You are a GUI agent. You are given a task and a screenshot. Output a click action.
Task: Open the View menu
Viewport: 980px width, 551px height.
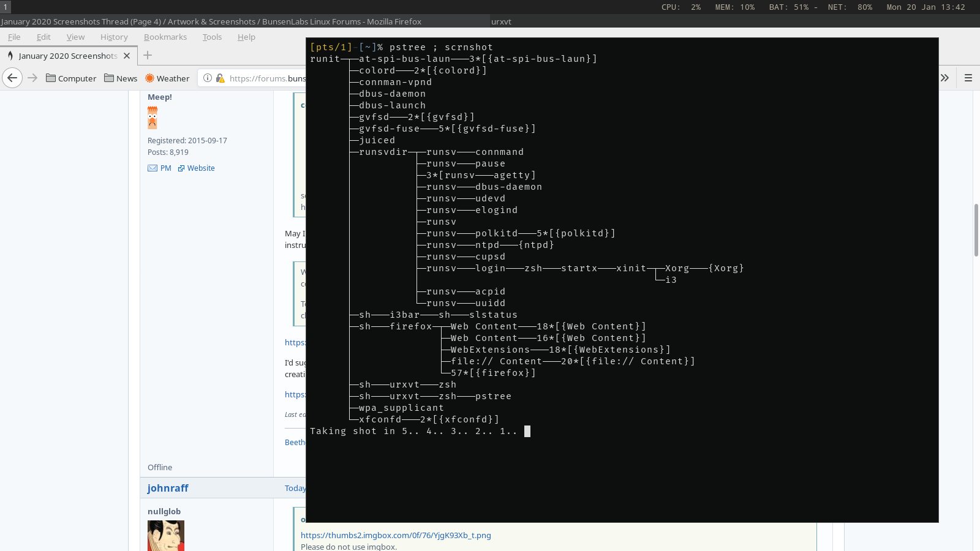75,37
